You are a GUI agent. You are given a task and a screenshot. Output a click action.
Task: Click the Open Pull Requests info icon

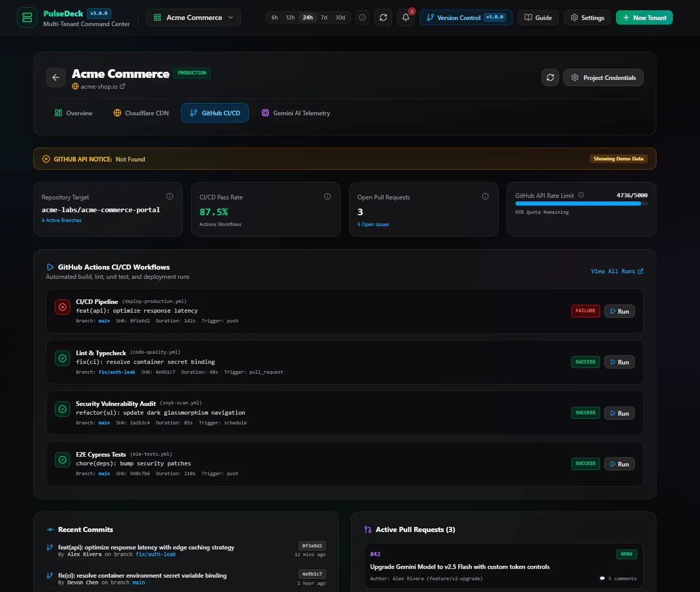coord(485,196)
